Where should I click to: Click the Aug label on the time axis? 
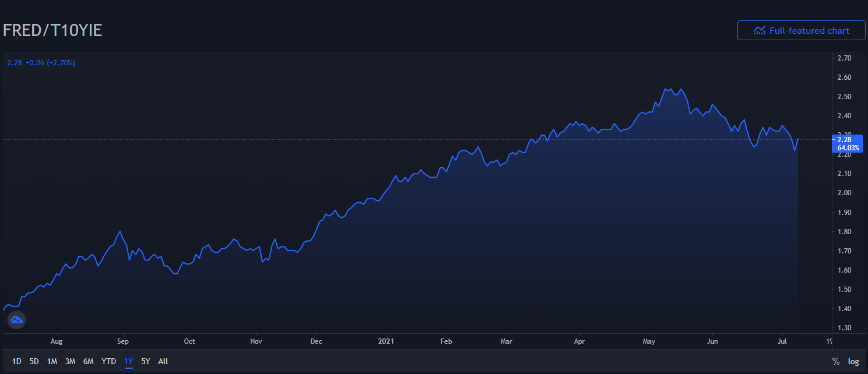pos(57,341)
